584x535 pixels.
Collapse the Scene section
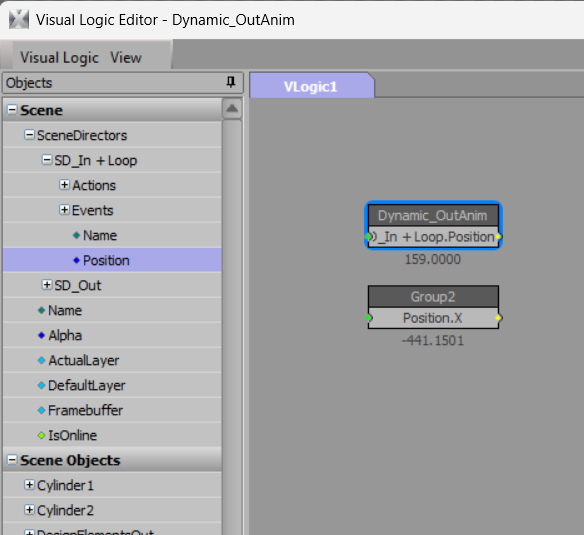pos(12,110)
